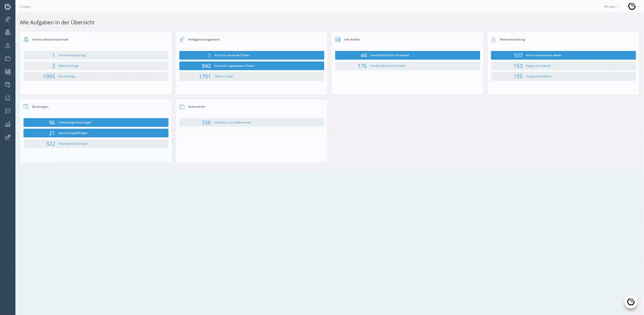Open Eingeladene Mieter row
This screenshot has width=644, height=315.
coord(563,76)
